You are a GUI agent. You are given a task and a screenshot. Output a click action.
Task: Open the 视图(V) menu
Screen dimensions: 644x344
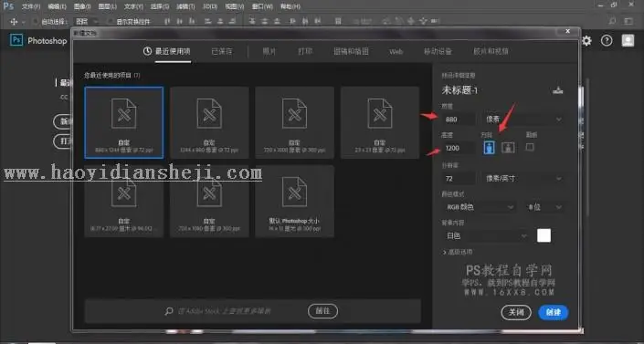(234, 6)
